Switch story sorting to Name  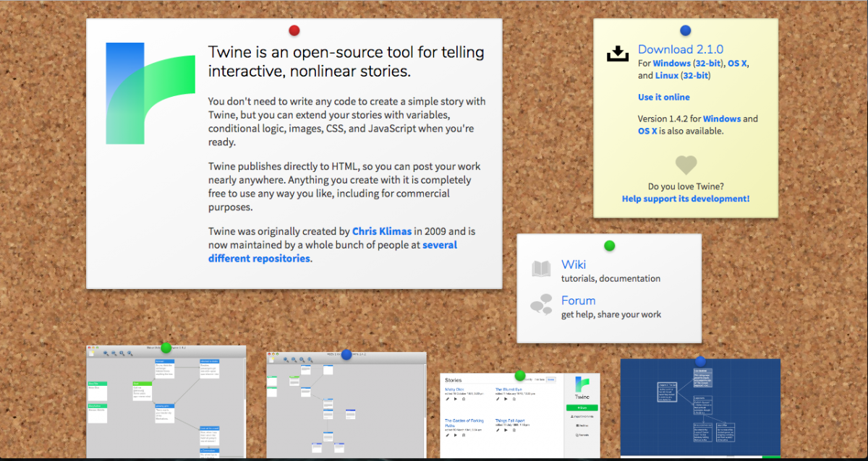tap(551, 379)
